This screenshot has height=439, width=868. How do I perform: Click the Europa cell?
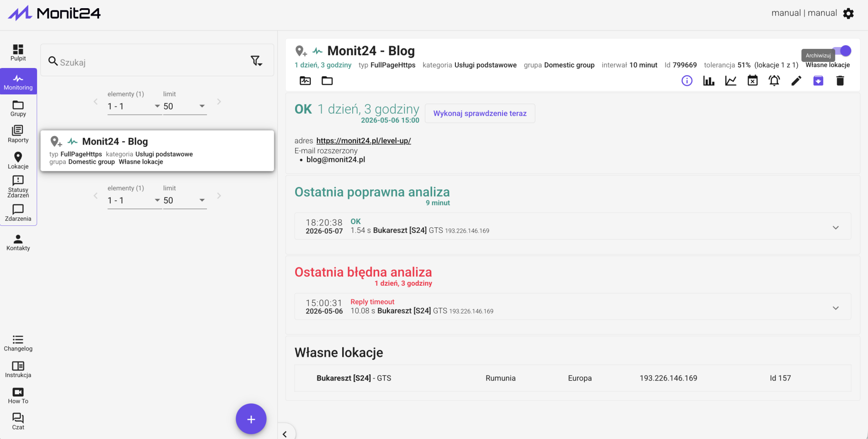click(580, 378)
